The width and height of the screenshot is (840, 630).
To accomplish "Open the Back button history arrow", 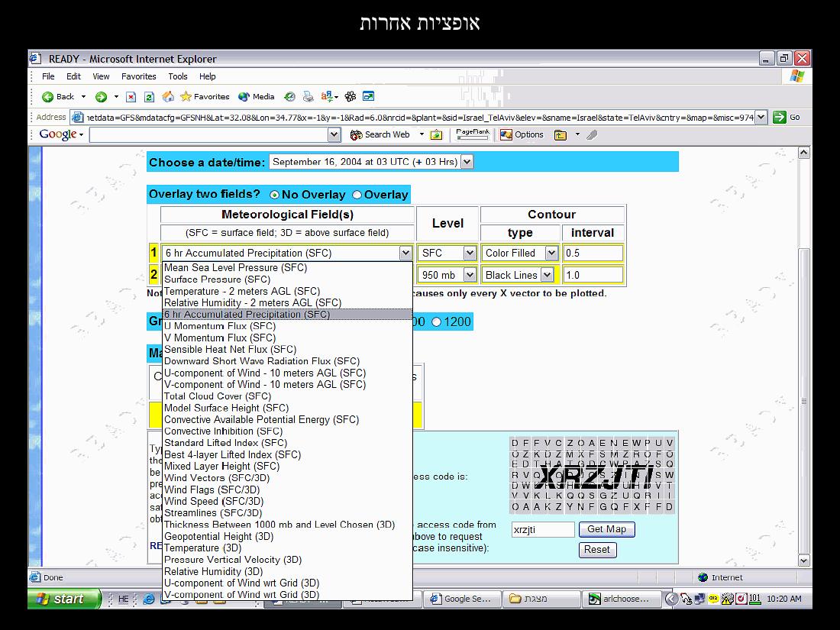I will [x=83, y=96].
